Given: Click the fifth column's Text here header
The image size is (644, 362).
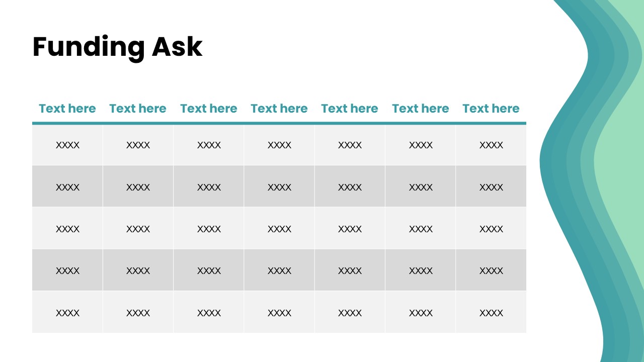Looking at the screenshot, I should [350, 109].
